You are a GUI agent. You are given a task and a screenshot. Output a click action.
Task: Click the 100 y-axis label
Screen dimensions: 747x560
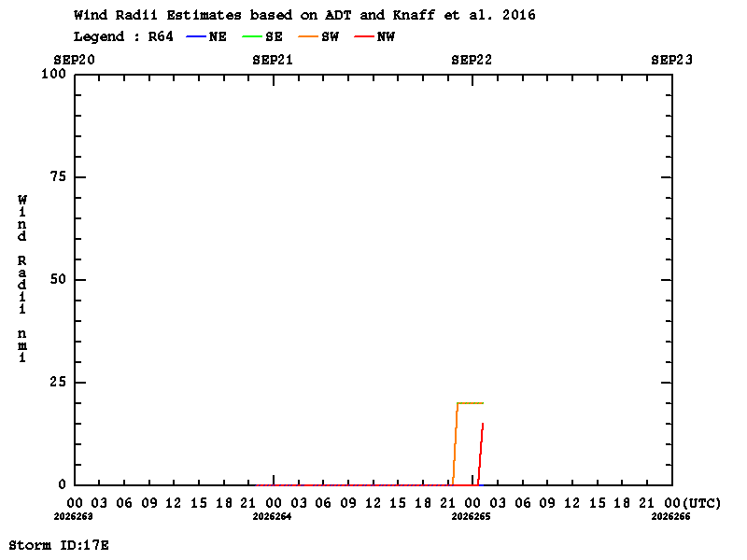53,74
